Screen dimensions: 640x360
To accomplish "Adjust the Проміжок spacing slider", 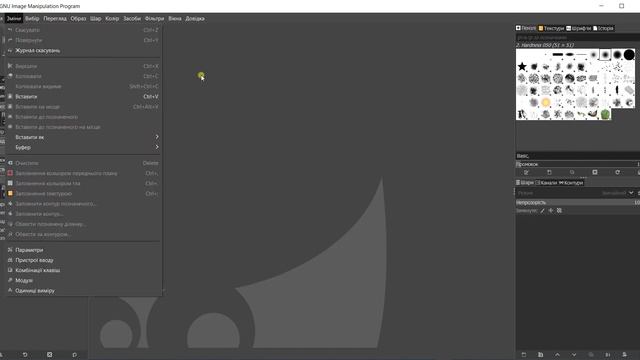I will (578, 164).
